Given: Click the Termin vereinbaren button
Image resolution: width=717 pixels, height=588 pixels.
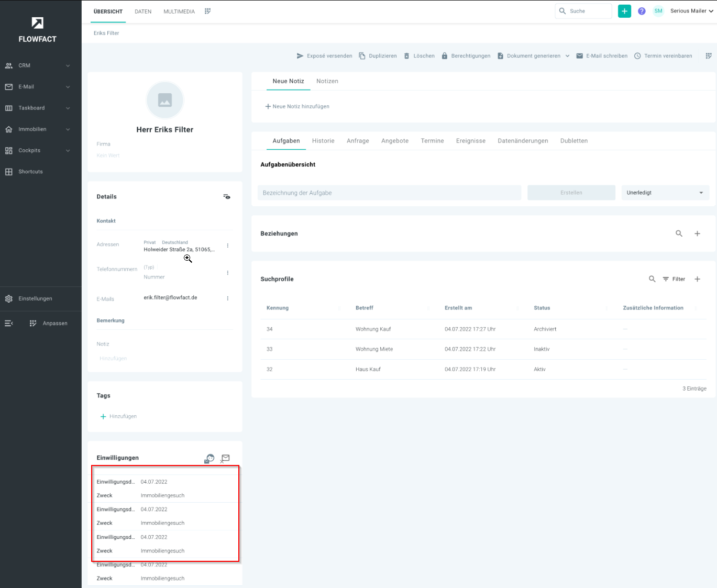Looking at the screenshot, I should 663,56.
